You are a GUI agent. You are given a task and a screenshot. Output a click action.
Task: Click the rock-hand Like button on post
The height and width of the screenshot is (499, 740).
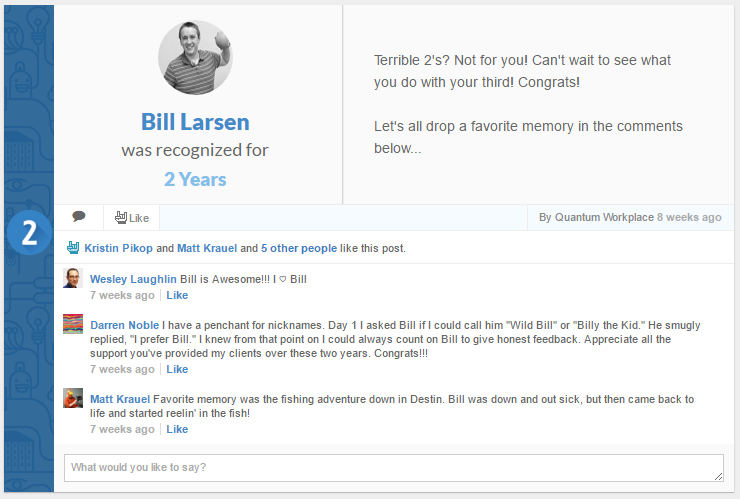tap(131, 217)
